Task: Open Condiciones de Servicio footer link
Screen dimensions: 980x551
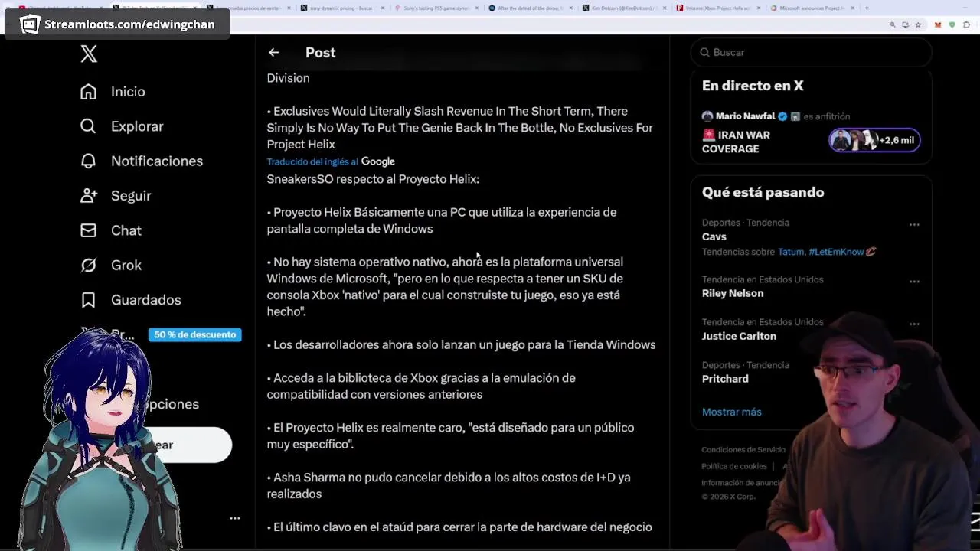Action: (x=743, y=450)
